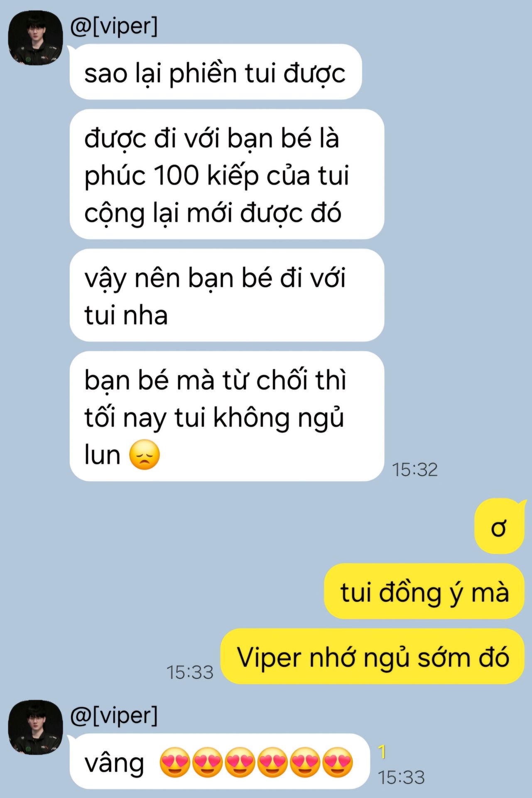Tap the last heart-eyes emoji
532x798 pixels.
click(338, 763)
